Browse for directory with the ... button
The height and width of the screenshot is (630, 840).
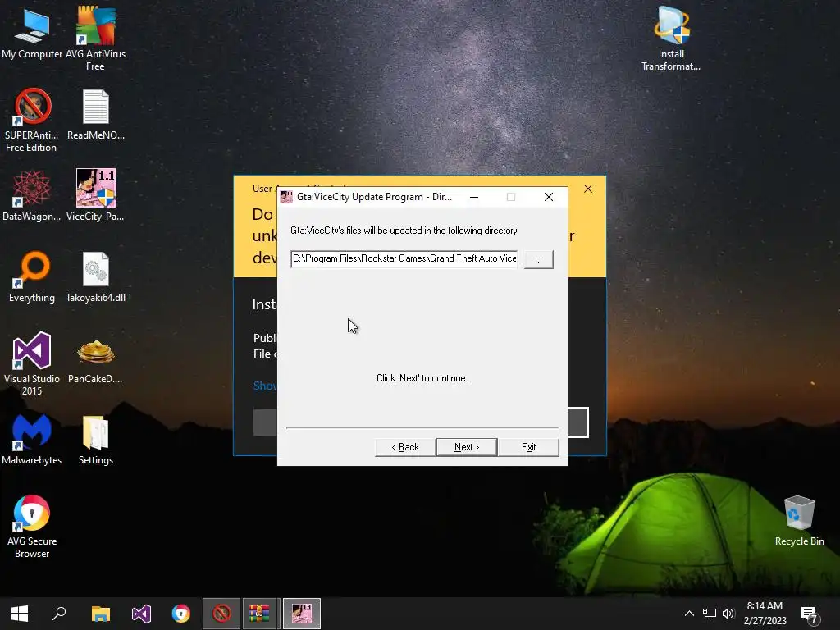click(538, 260)
